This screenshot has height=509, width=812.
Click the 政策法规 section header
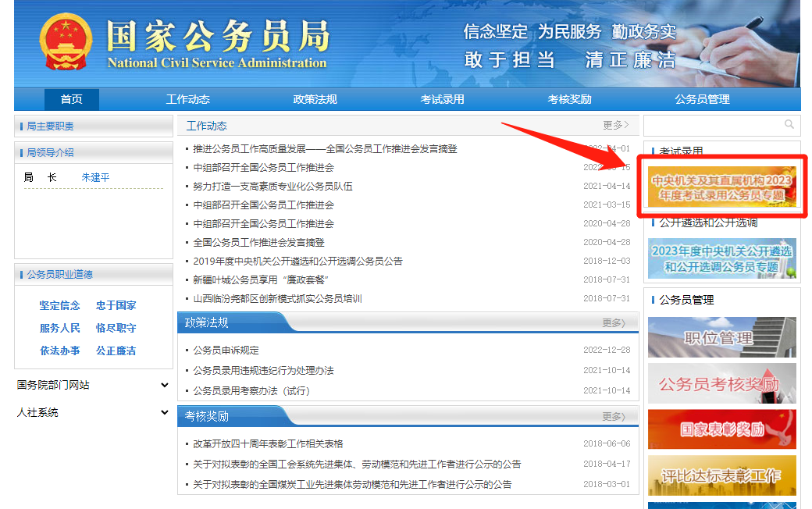(206, 322)
